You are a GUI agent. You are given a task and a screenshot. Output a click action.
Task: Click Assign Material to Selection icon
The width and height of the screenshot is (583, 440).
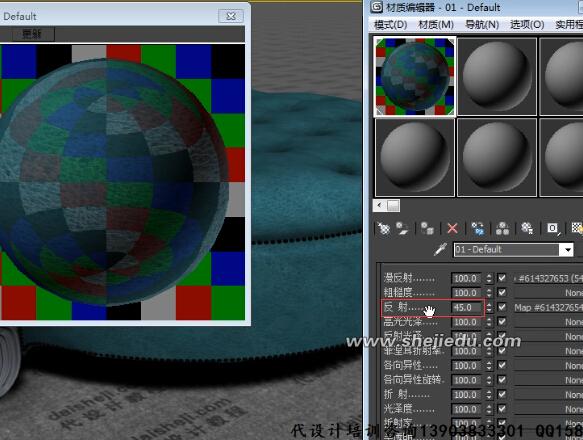point(427,229)
